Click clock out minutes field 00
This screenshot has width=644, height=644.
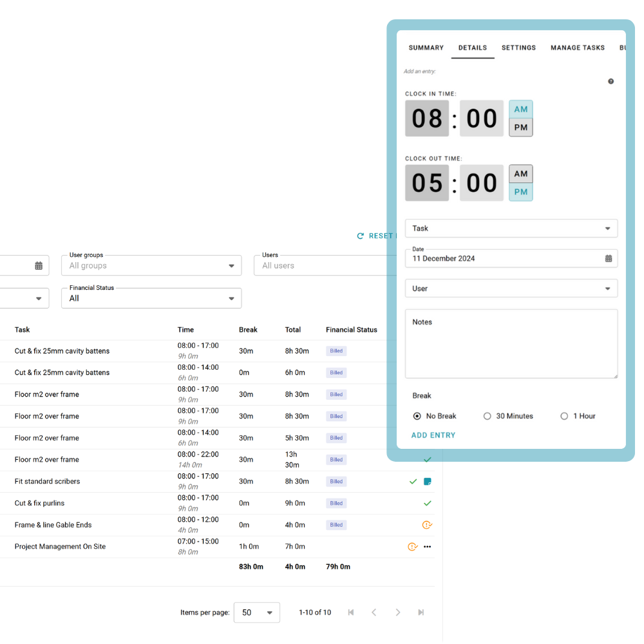(x=482, y=183)
